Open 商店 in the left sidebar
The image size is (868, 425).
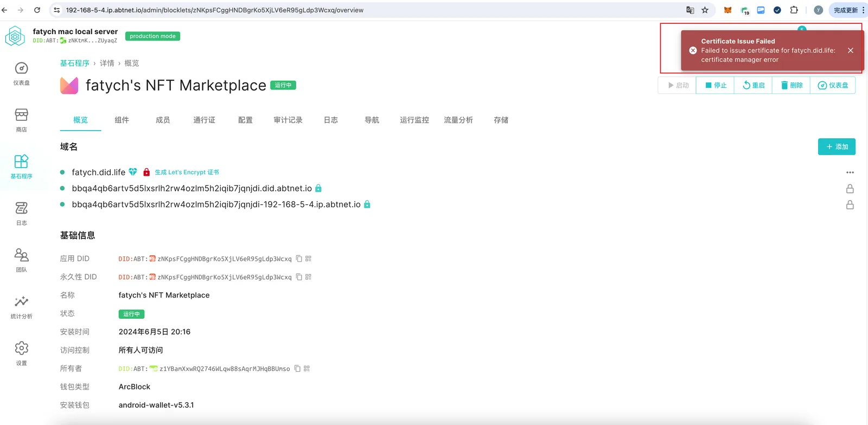[21, 120]
